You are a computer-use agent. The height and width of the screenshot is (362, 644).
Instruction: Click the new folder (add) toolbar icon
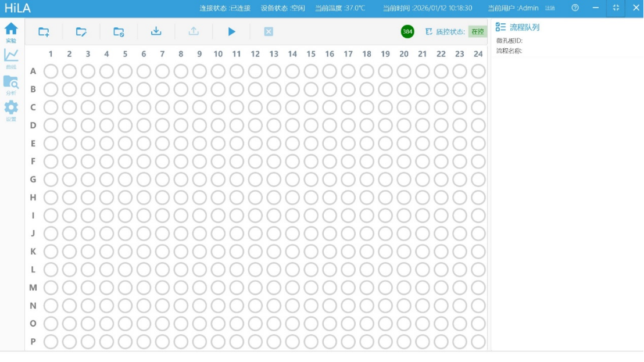[x=44, y=32]
